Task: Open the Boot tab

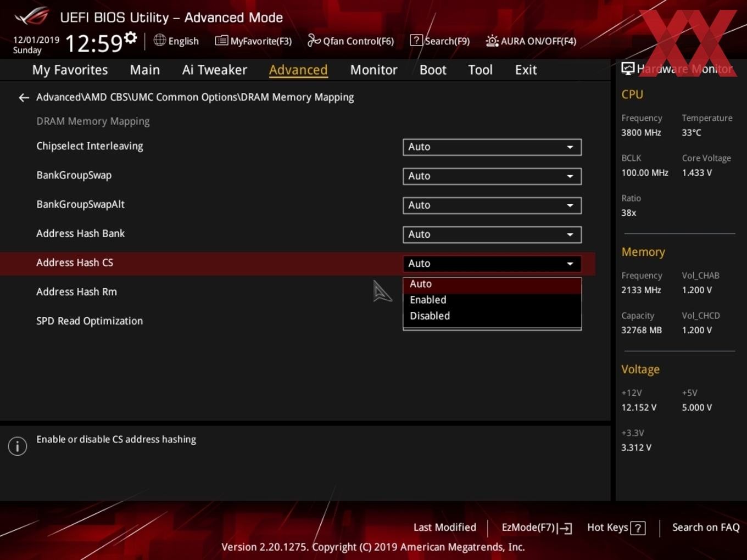Action: (x=433, y=70)
